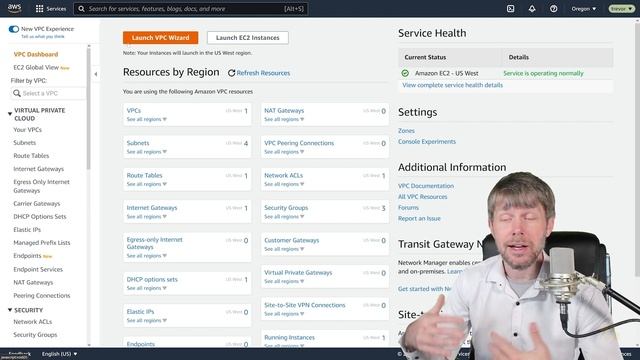Open Route Tables in sidebar
The height and width of the screenshot is (360, 640).
31,156
